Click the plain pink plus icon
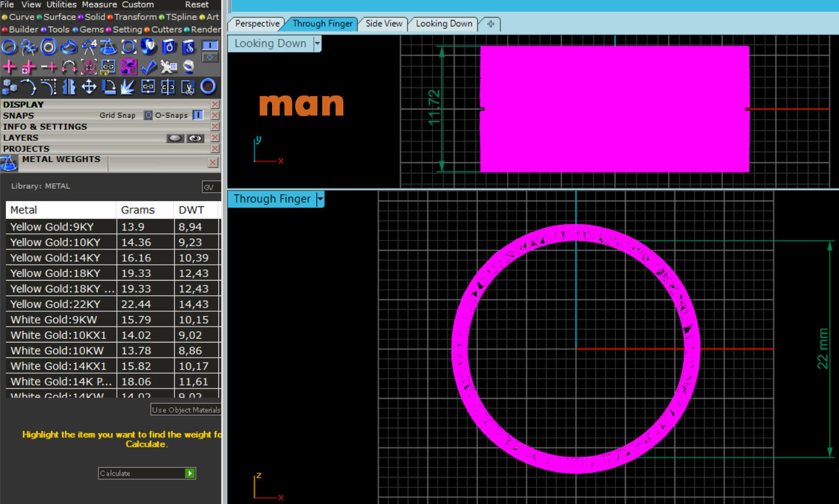 [x=9, y=67]
